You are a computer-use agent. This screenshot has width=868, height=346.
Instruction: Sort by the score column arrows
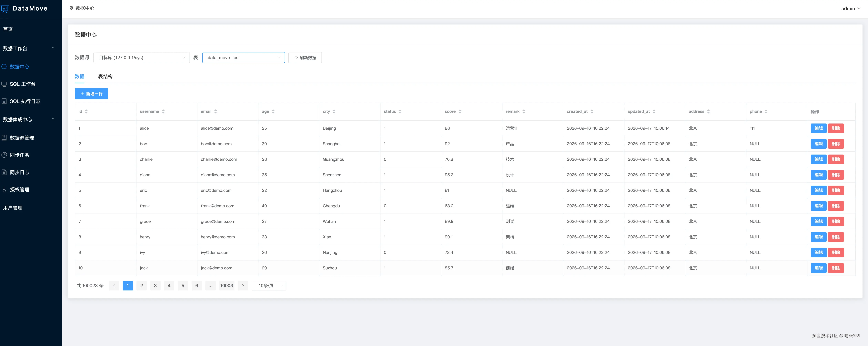point(460,112)
